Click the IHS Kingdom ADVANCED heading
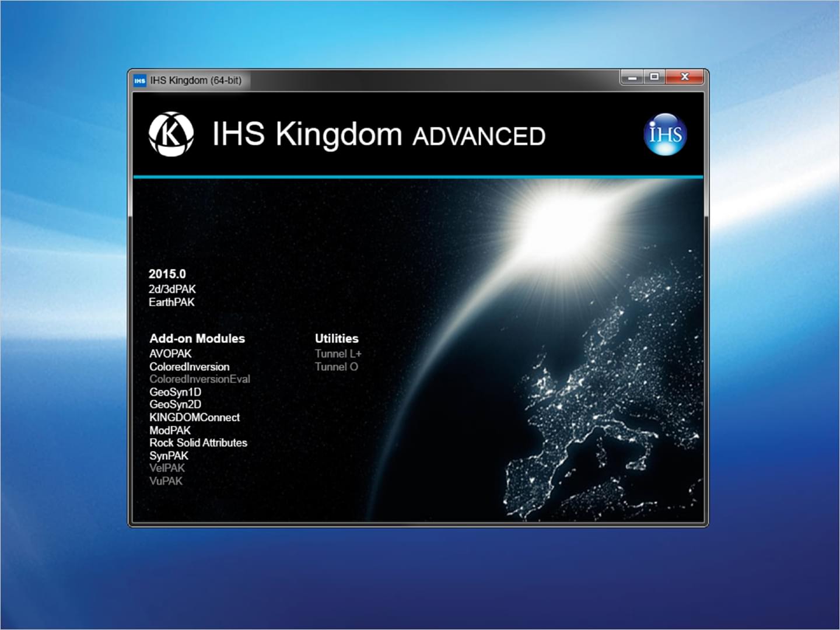This screenshot has height=630, width=840. (379, 134)
